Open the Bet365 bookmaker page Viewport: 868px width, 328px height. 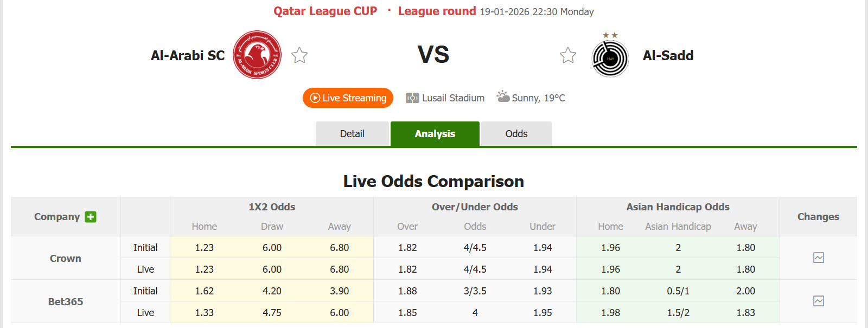point(65,301)
